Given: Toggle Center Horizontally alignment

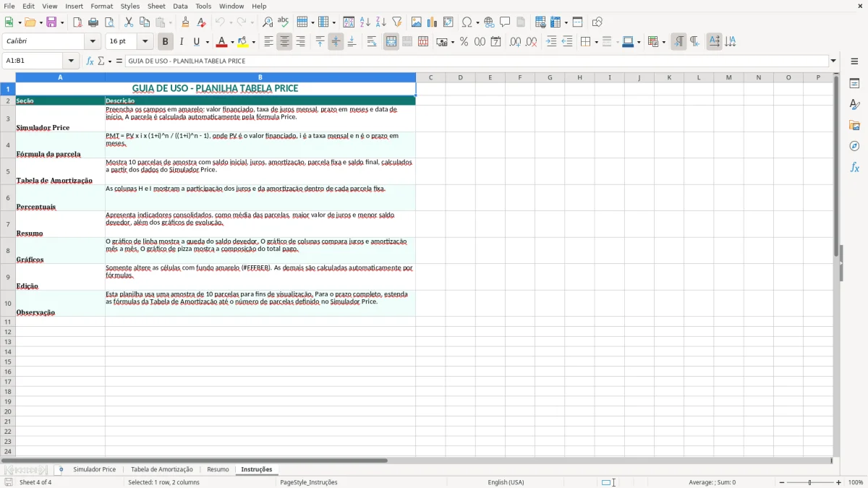Looking at the screenshot, I should click(284, 42).
